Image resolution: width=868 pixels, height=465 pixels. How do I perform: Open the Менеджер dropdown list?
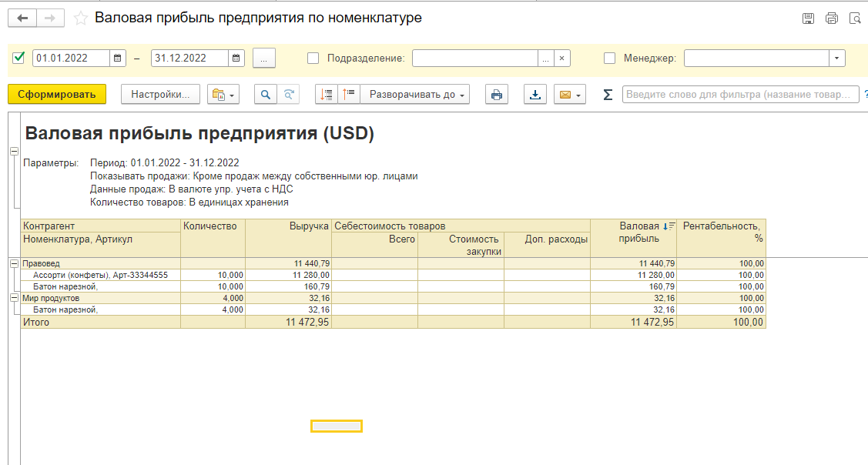[836, 59]
